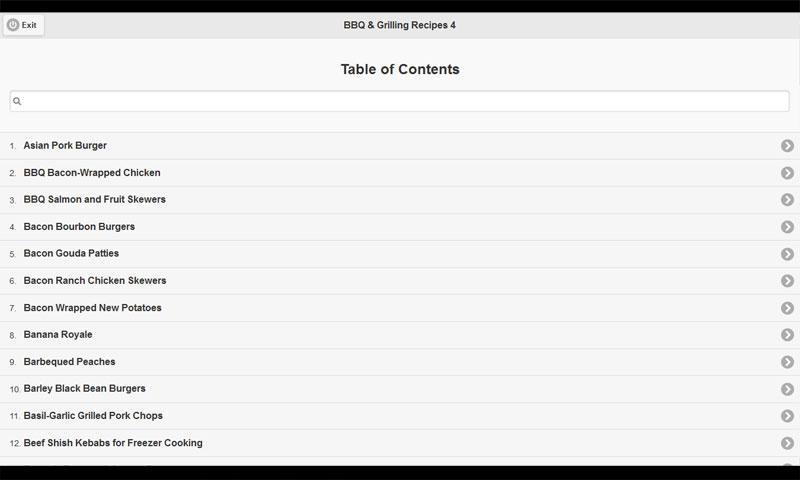This screenshot has width=800, height=480.
Task: Tap arrow icon for BBQ Salmon and Fruit Skewers
Action: click(787, 200)
